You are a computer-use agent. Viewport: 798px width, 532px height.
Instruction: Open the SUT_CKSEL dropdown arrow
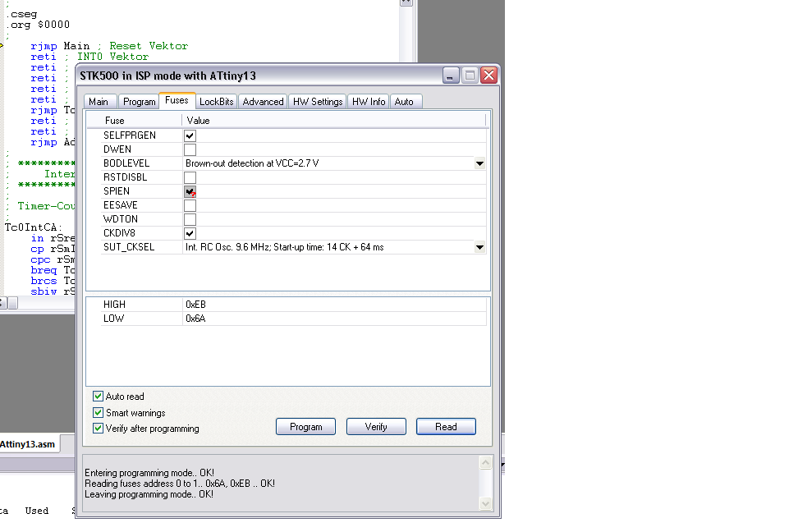pyautogui.click(x=479, y=247)
